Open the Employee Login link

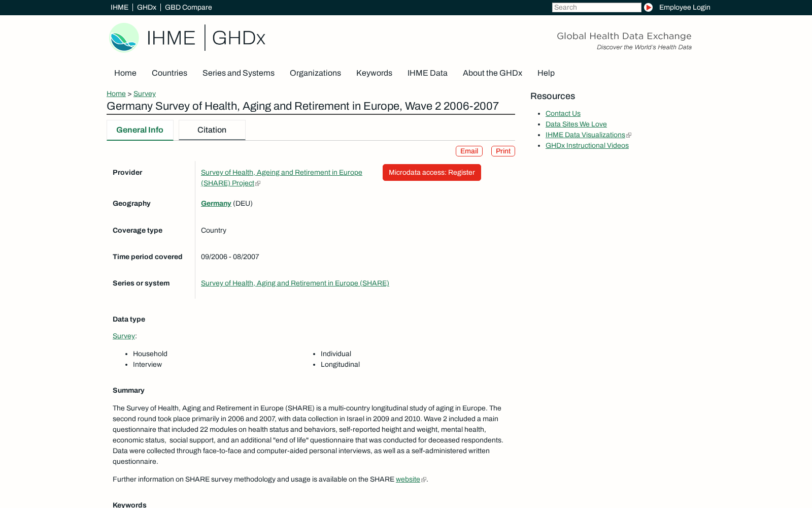coord(685,7)
